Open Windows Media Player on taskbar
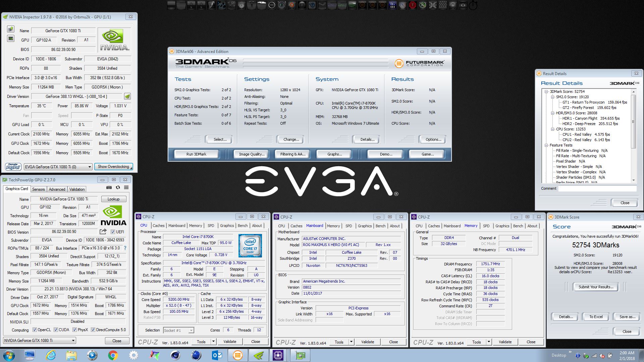 point(92,355)
